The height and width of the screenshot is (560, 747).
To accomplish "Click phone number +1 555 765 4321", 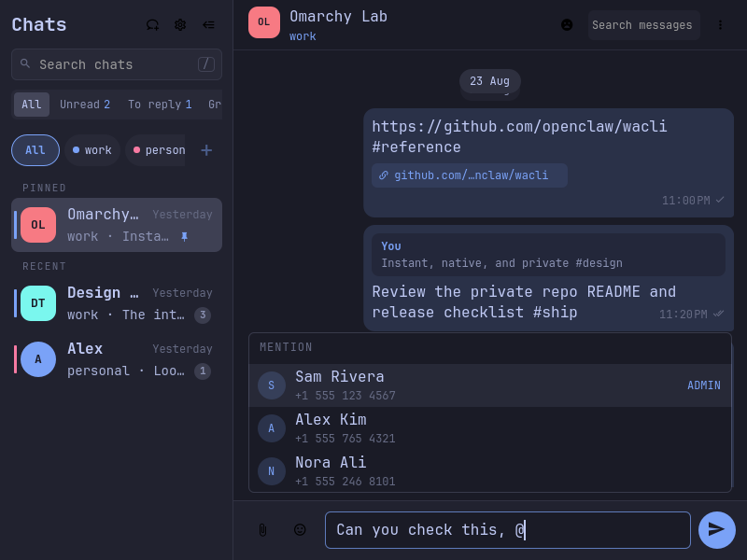I will click(345, 438).
